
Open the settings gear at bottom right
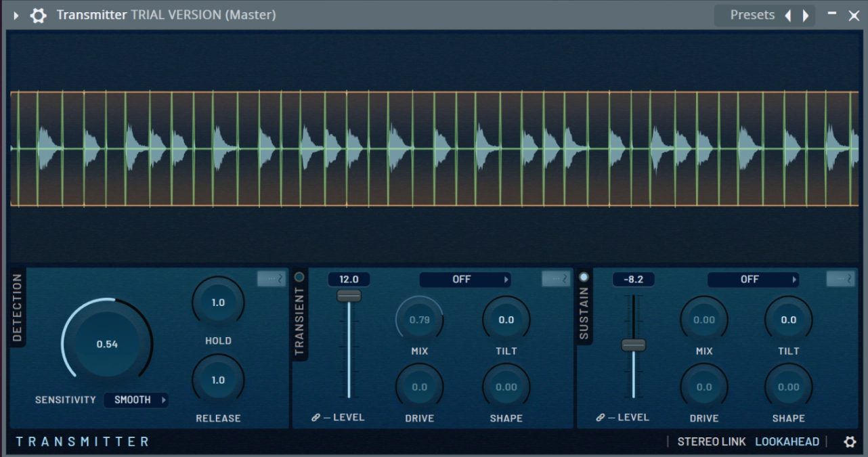(850, 441)
